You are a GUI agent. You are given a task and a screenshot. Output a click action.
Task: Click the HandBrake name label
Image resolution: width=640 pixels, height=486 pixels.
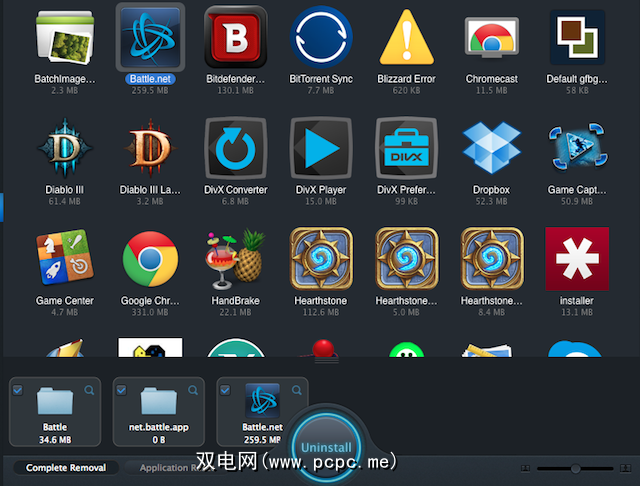tap(236, 301)
